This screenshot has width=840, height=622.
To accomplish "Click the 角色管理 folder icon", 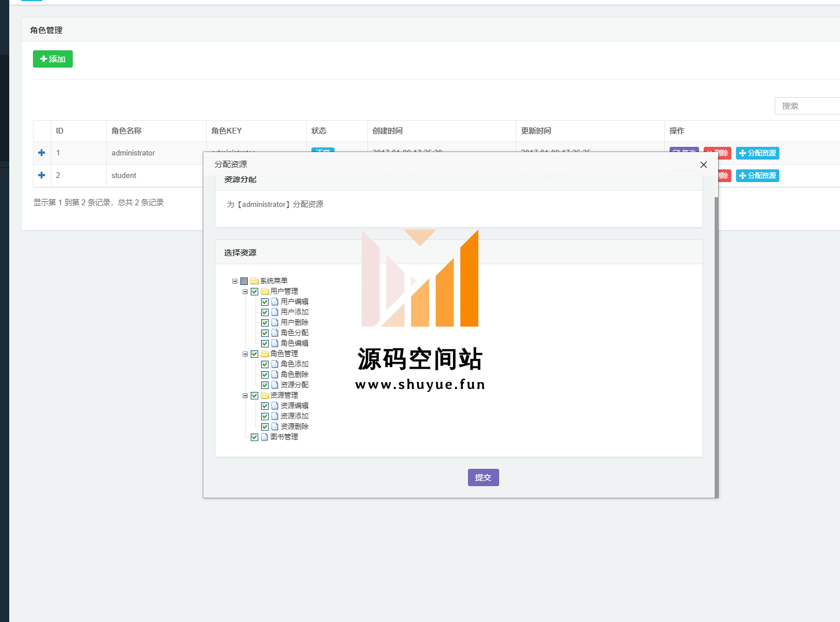I will [x=265, y=354].
